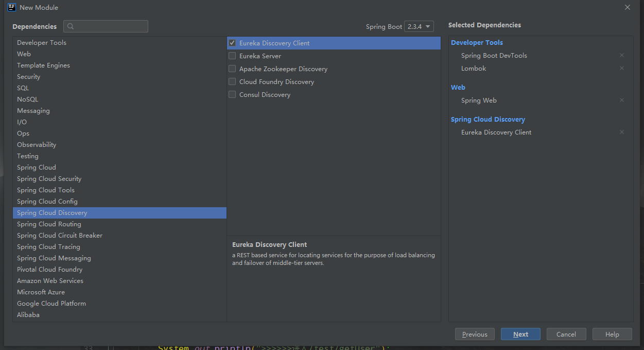Select the Ops category

[x=119, y=134]
